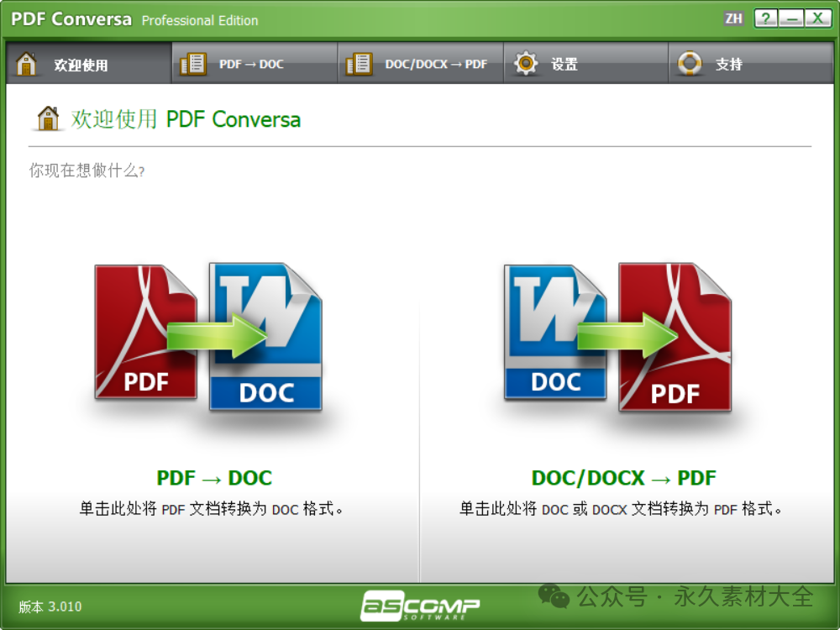This screenshot has width=840, height=630.
Task: Click the large PDF to DOC conversion graphic
Action: click(x=208, y=337)
